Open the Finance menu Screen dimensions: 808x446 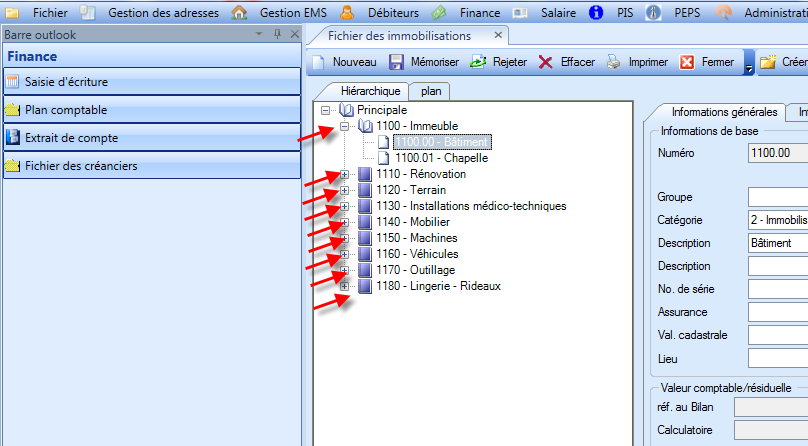(480, 12)
